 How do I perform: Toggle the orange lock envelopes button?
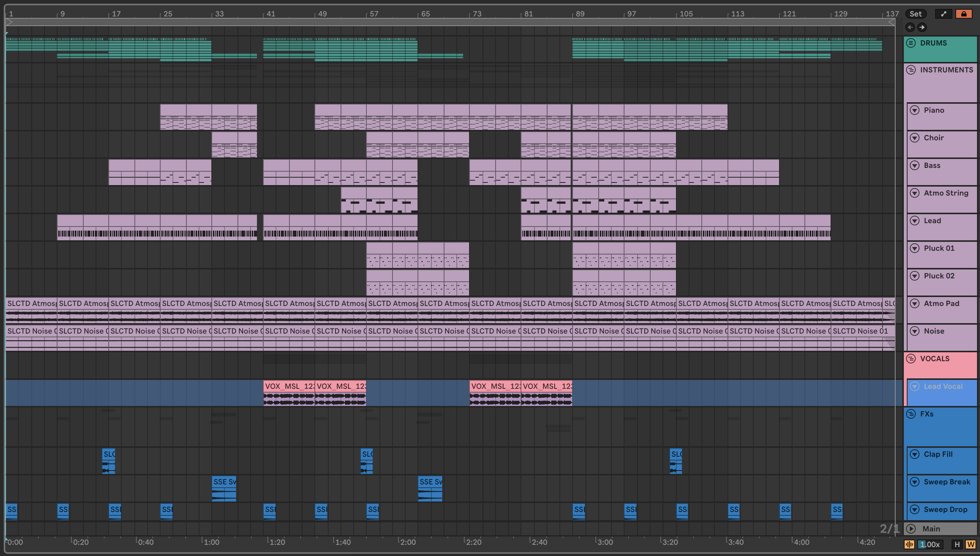click(x=964, y=14)
